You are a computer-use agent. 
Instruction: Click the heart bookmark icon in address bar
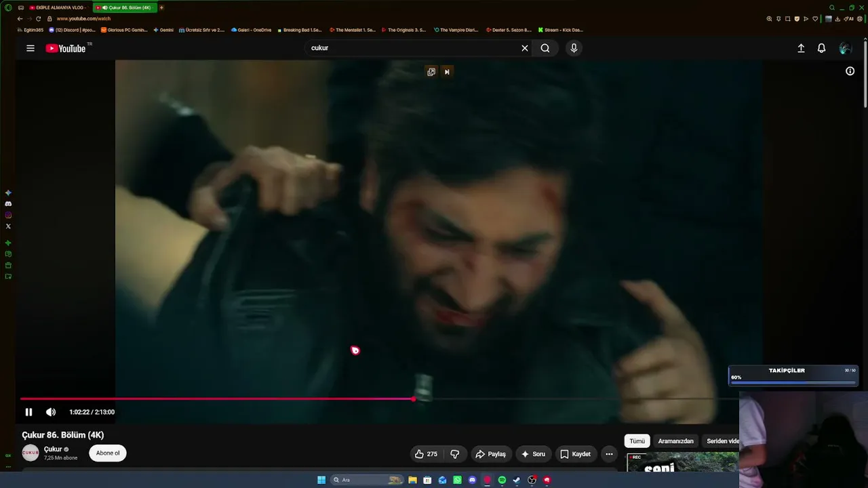click(x=815, y=19)
